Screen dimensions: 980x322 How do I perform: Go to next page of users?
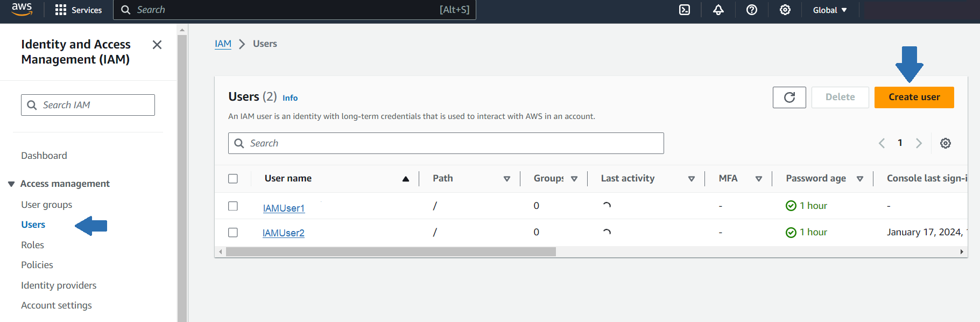coord(919,143)
